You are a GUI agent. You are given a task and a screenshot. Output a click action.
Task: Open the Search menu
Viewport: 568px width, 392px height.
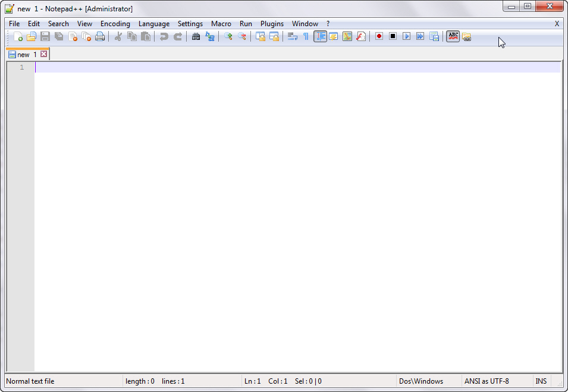coord(58,24)
